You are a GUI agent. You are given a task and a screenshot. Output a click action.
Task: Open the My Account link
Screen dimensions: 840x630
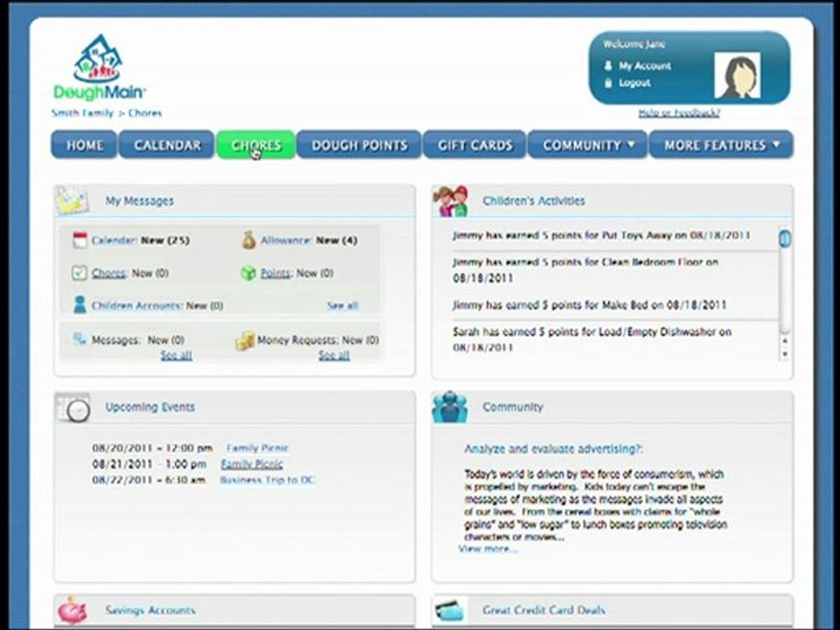[x=645, y=66]
